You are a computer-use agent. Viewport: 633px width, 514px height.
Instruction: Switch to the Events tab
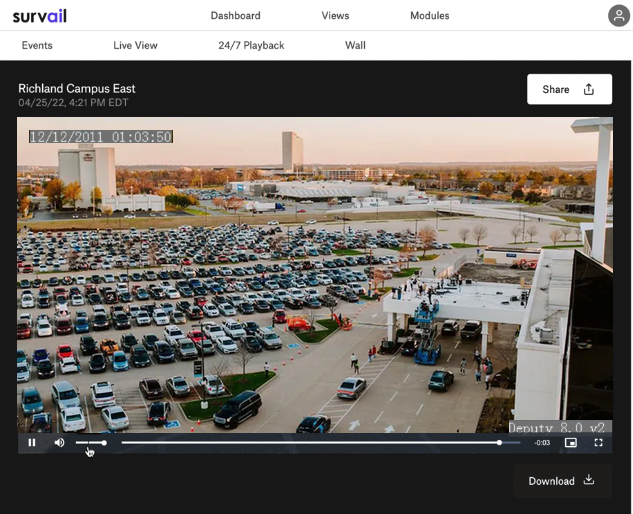[37, 45]
